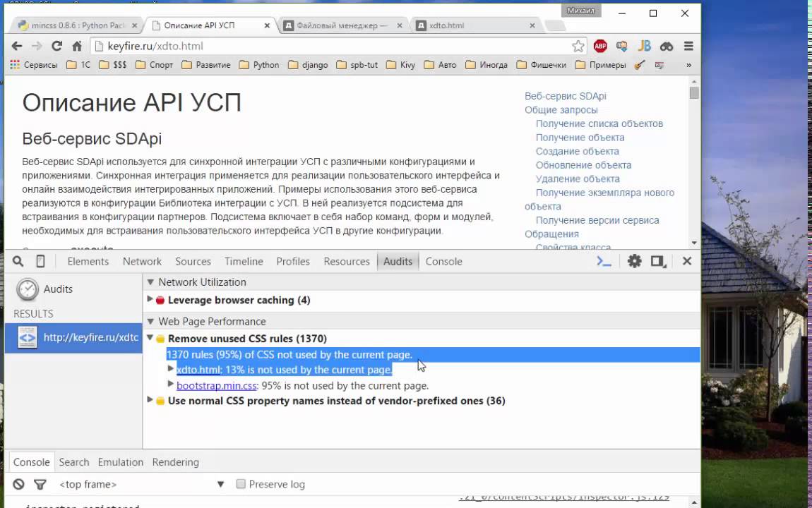This screenshot has height=508, width=812.
Task: Collapse the Web Page Performance section
Action: click(150, 321)
